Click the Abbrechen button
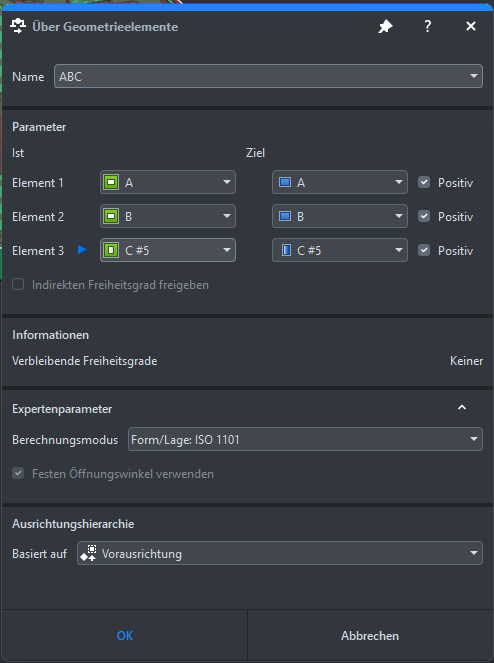Viewport: 494px width, 663px height. coord(370,636)
